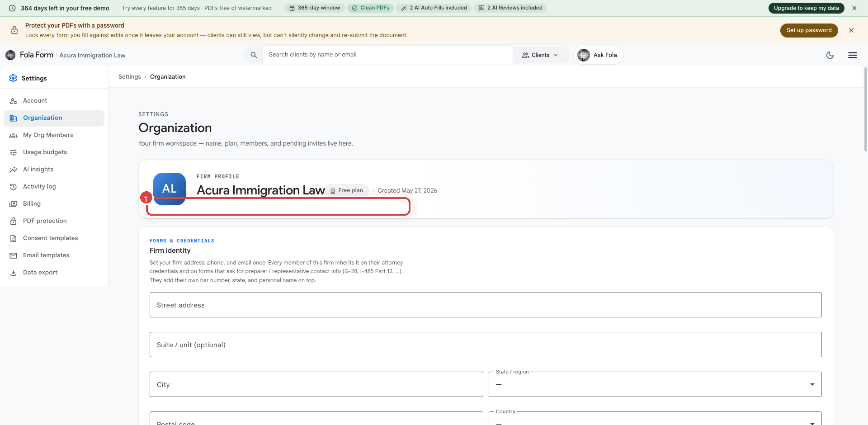Viewport: 868px width, 425px height.
Task: Open Usage budgets settings
Action: (x=54, y=152)
